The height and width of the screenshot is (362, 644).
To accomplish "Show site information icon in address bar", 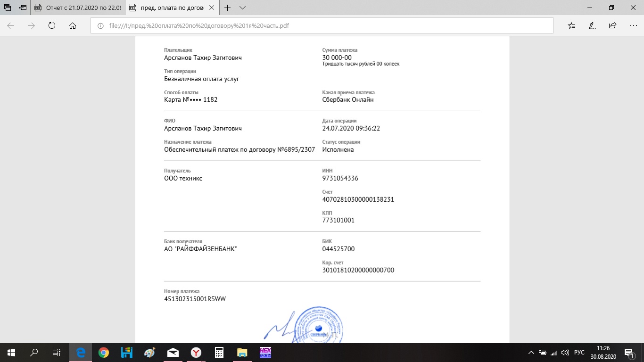I will (100, 26).
